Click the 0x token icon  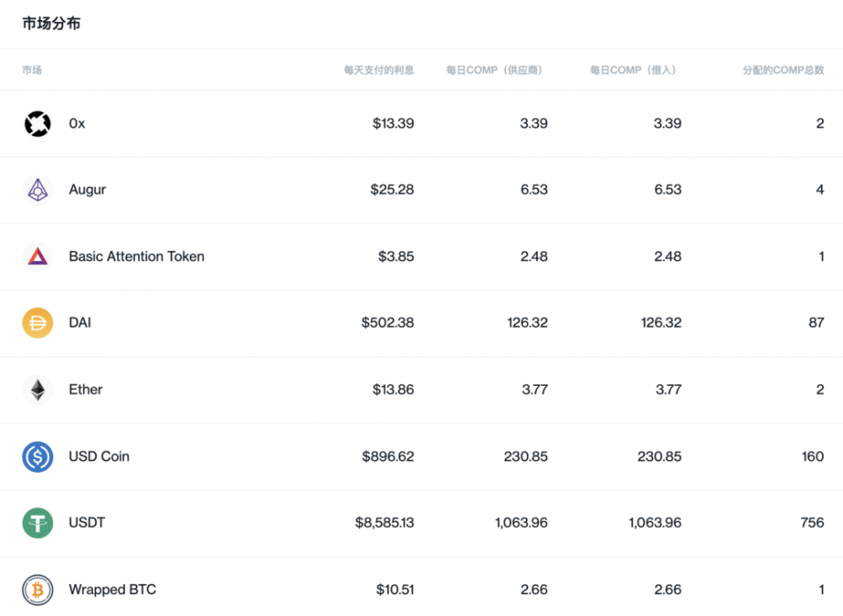tap(37, 124)
